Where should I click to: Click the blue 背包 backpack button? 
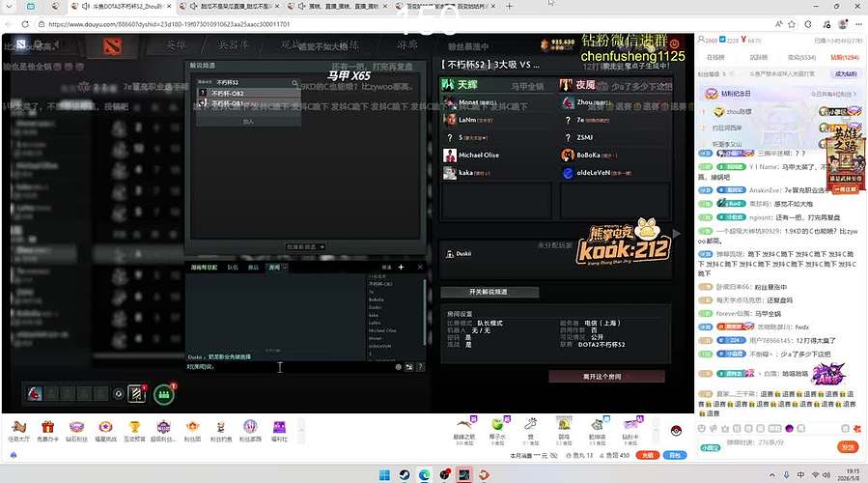click(674, 455)
